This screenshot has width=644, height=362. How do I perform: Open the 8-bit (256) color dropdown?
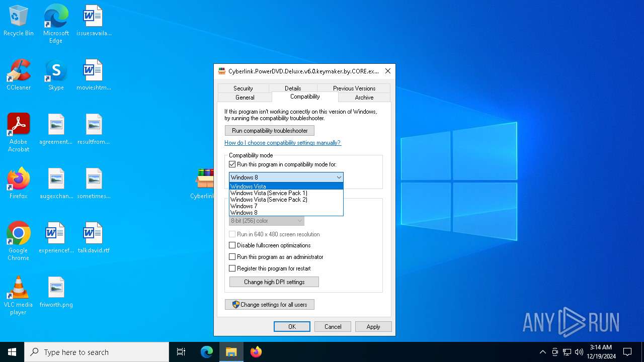point(267,221)
